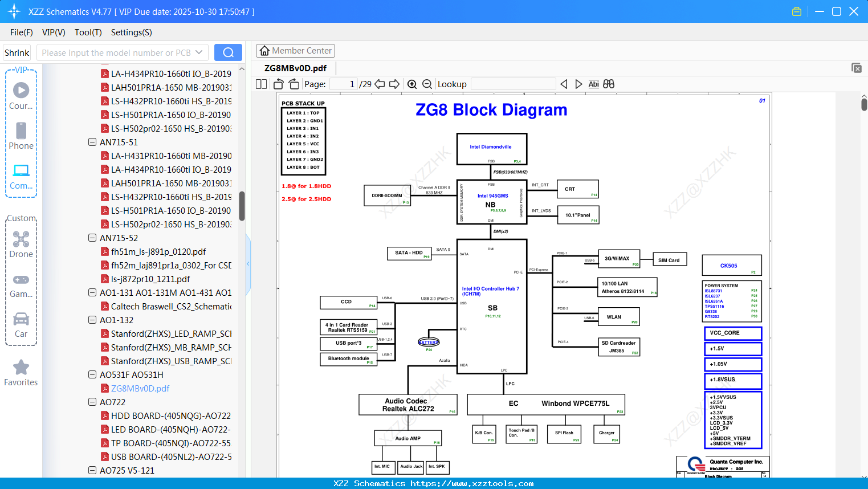868x489 pixels.
Task: Click the Shrink button
Action: point(17,52)
